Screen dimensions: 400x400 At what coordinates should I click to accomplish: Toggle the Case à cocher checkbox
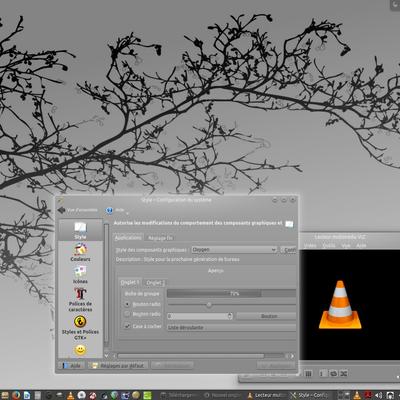pos(143,326)
